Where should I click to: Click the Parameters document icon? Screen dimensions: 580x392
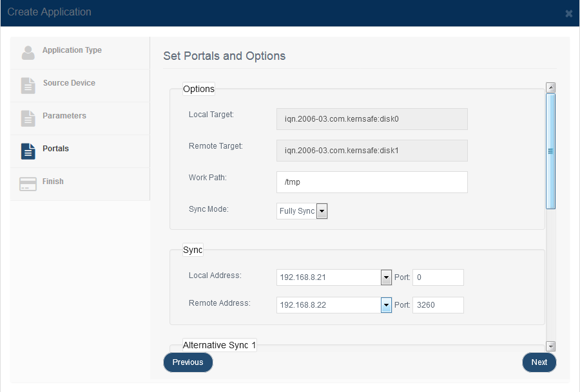(28, 118)
